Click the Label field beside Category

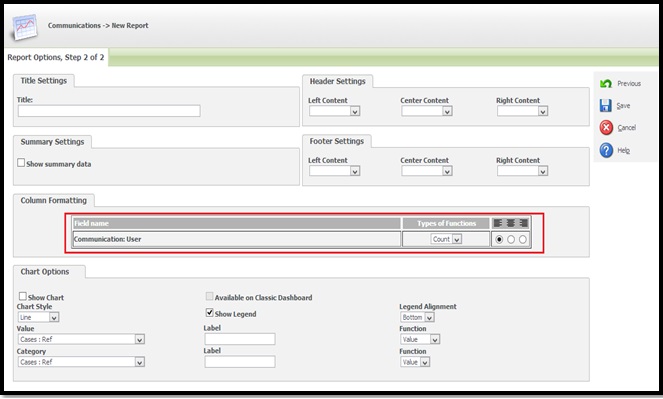click(x=240, y=361)
